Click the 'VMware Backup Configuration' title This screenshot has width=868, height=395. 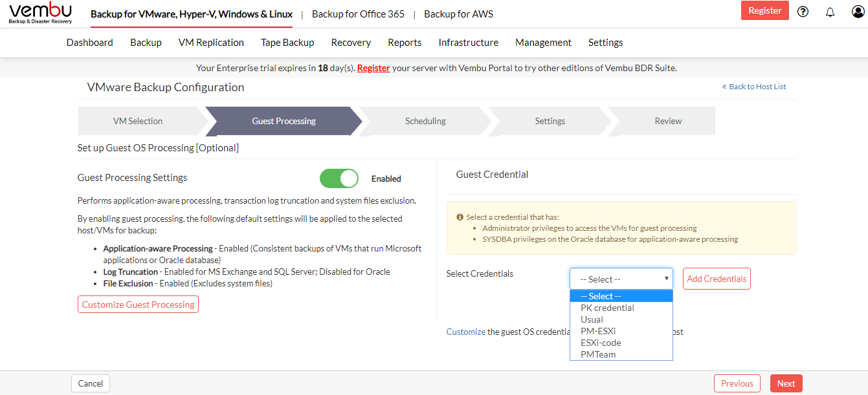pos(166,87)
